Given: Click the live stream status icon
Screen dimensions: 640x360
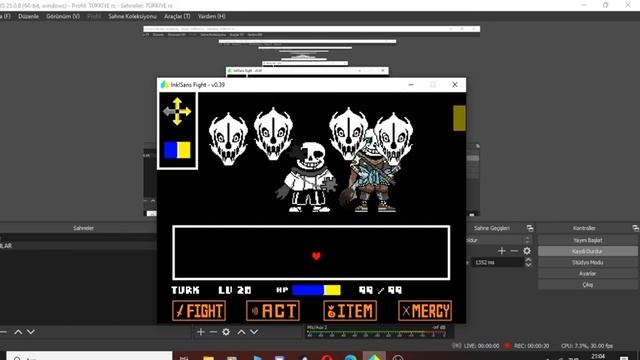Looking at the screenshot, I should (x=456, y=345).
